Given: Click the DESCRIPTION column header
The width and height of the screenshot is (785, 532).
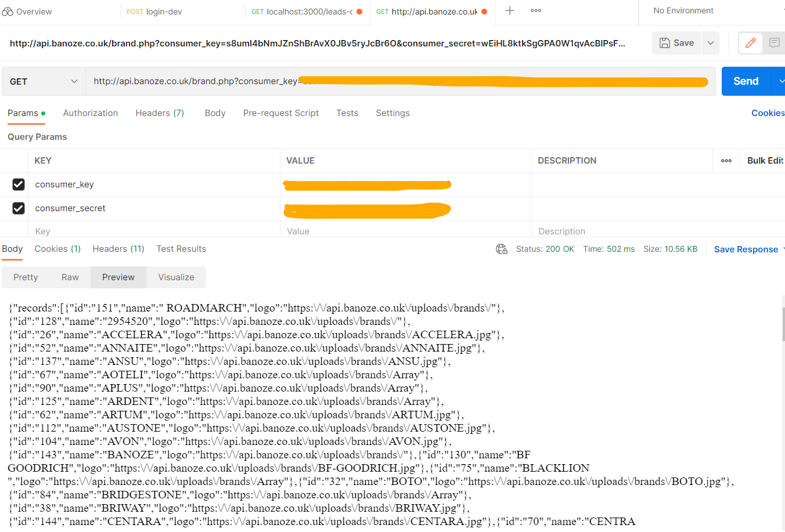Looking at the screenshot, I should [567, 161].
